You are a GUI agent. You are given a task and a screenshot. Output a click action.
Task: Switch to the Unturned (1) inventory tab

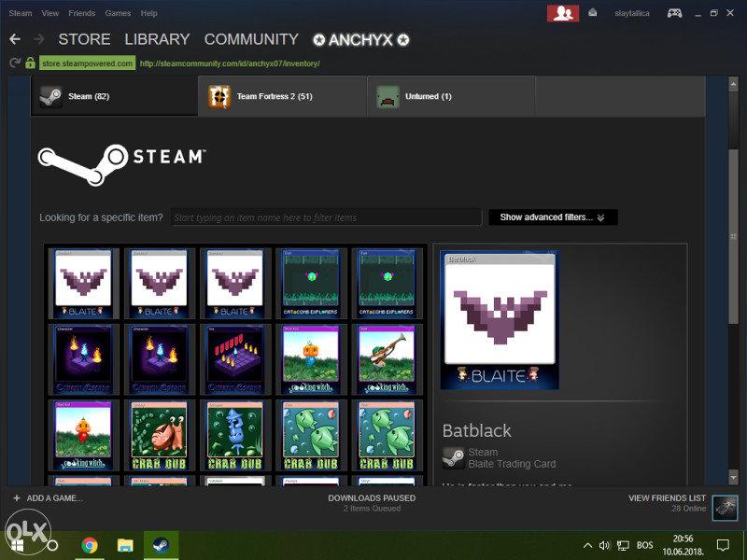click(451, 96)
